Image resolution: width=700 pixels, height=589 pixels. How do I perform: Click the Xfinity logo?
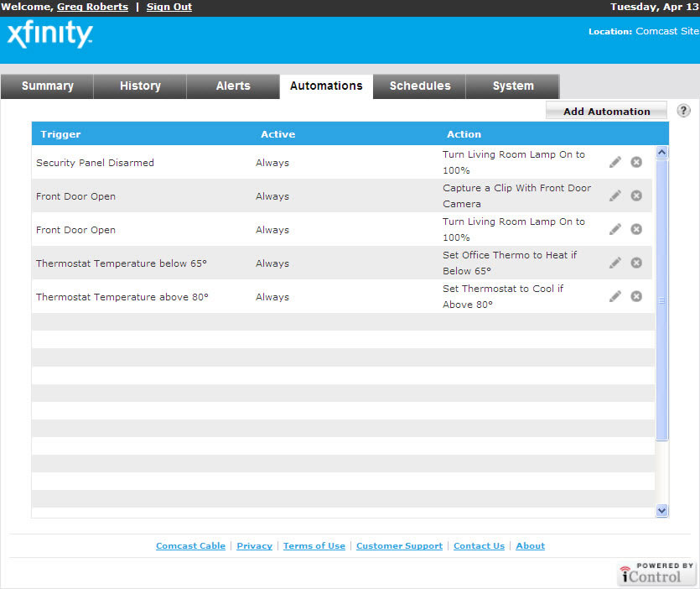[x=49, y=35]
